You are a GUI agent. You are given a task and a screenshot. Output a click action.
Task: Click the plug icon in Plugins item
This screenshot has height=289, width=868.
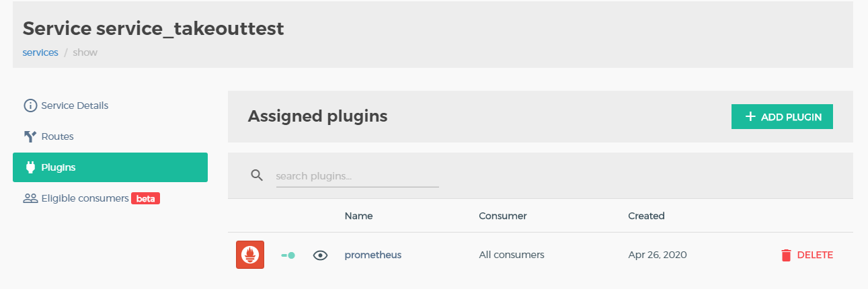30,167
